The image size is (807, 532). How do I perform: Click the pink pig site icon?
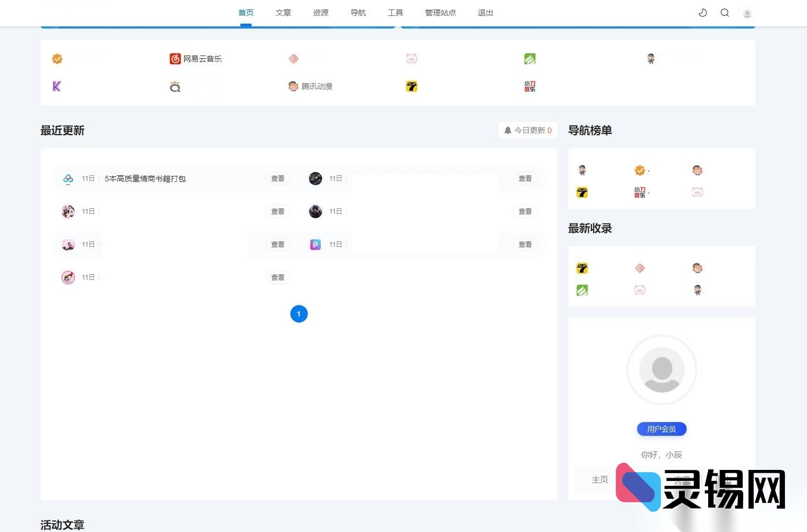pyautogui.click(x=411, y=58)
